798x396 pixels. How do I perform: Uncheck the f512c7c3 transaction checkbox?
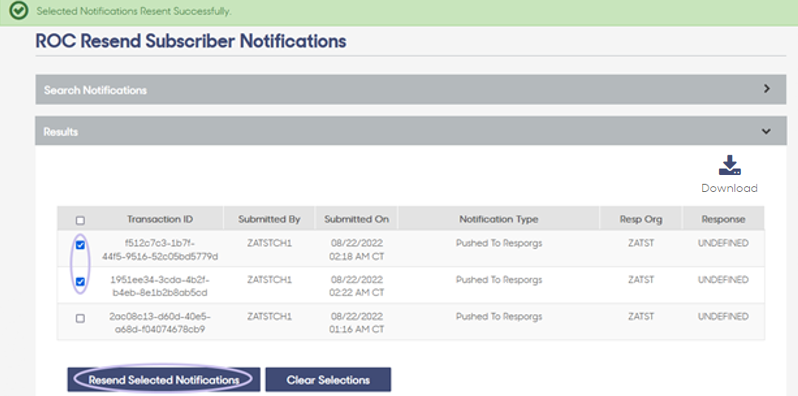coord(80,245)
